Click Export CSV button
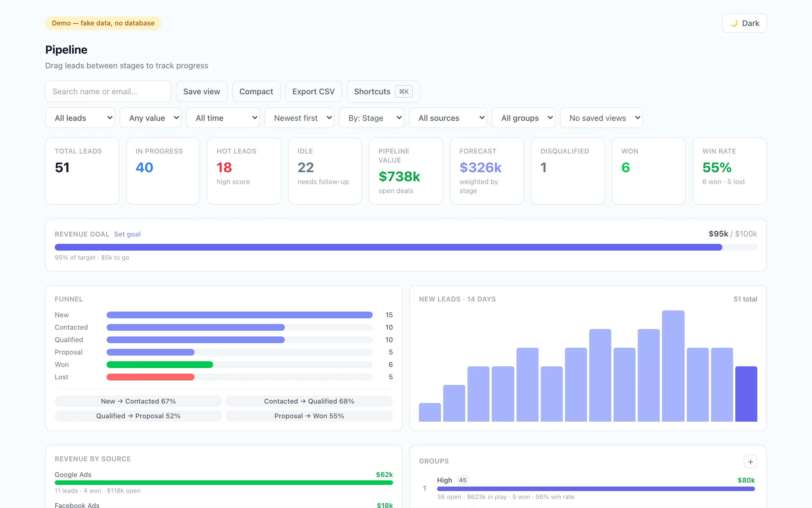Screen dimensions: 812x508 coord(314,91)
